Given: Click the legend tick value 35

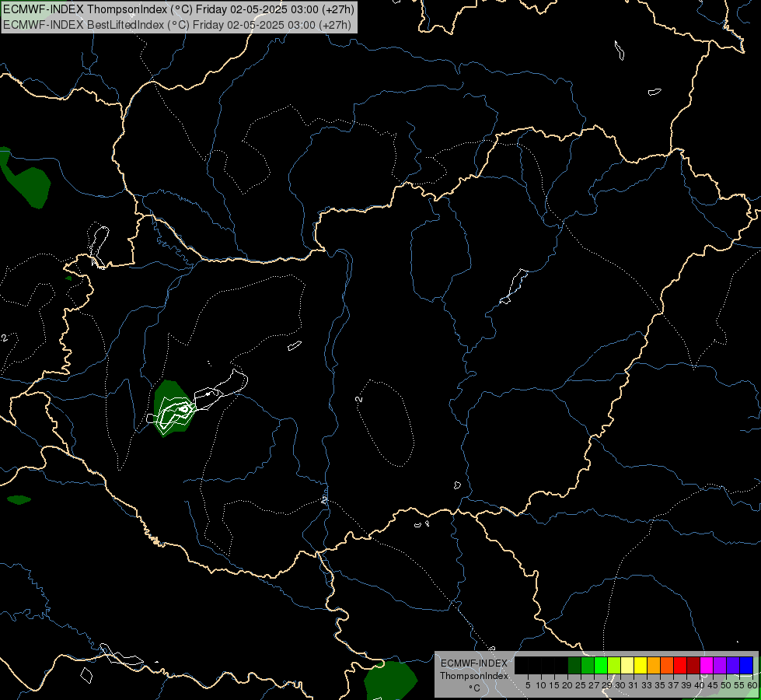Looking at the screenshot, I should click(660, 685).
